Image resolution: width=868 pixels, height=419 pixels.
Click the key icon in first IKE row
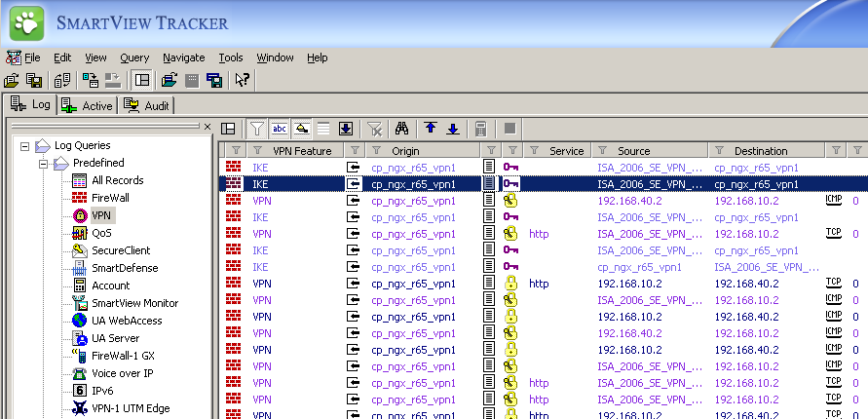[510, 168]
